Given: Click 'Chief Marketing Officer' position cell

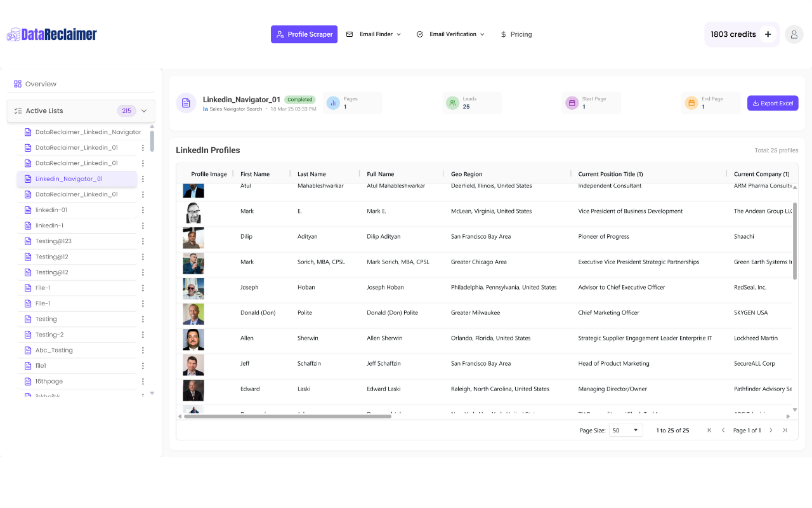Looking at the screenshot, I should 608,313.
